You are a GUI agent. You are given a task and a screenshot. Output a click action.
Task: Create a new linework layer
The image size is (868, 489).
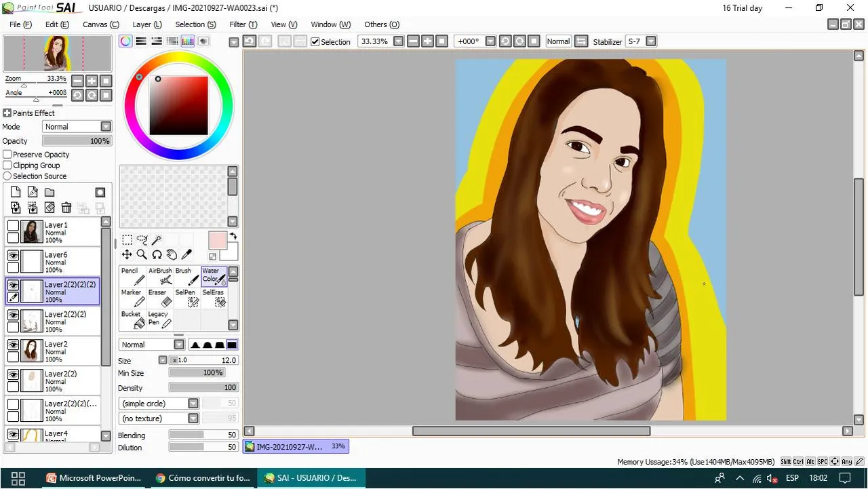[x=33, y=193]
